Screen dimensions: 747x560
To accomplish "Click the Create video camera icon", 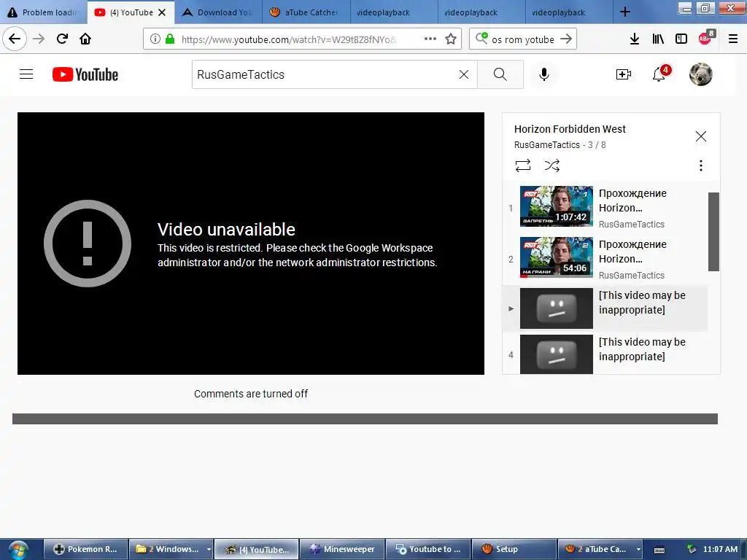I will [624, 74].
